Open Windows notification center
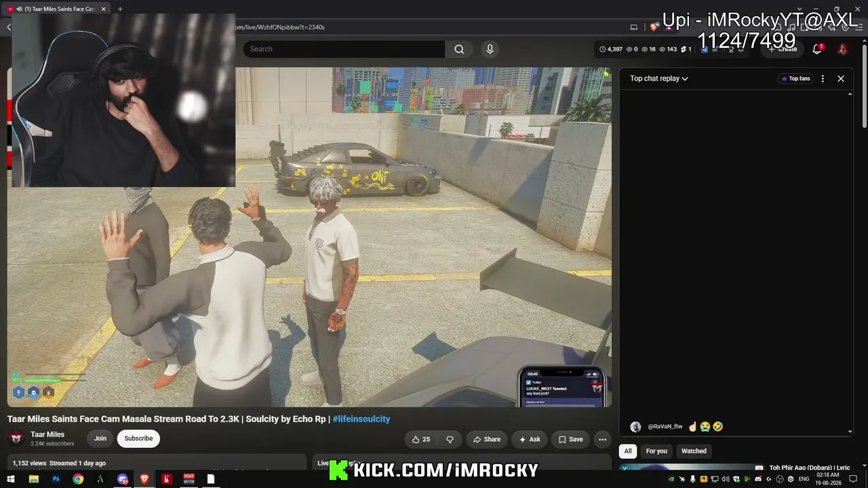Image resolution: width=868 pixels, height=488 pixels. [853, 479]
